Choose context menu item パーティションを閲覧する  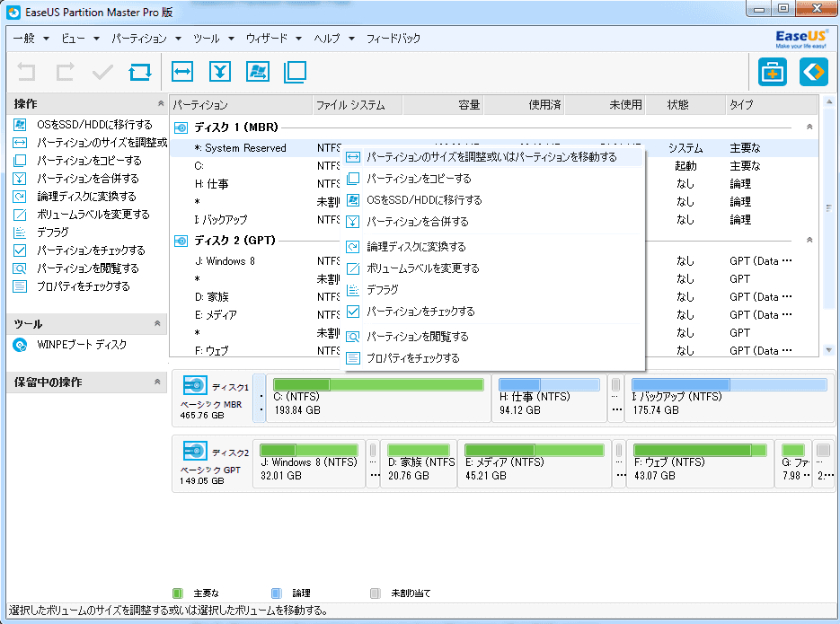coord(492,337)
